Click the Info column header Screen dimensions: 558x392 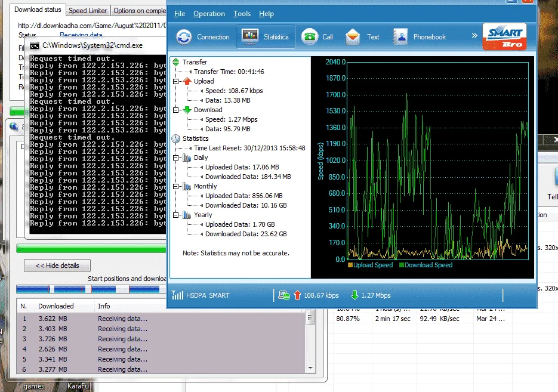[x=199, y=306]
